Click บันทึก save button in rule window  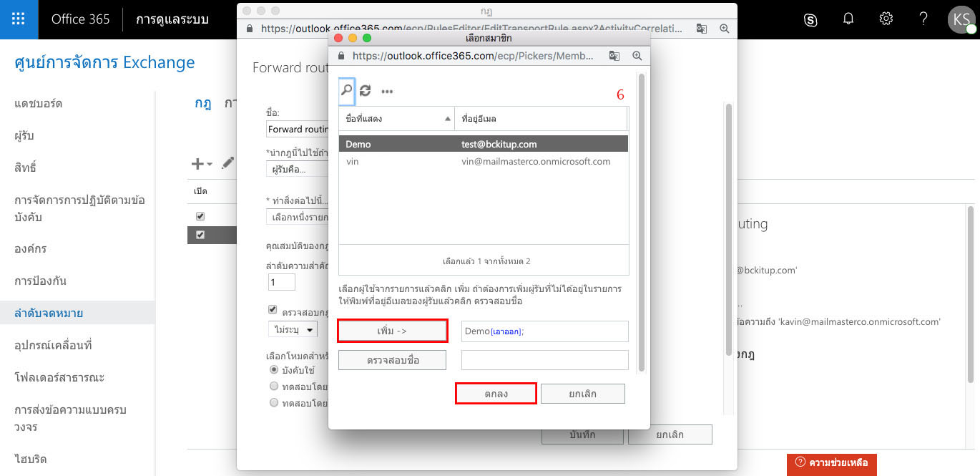[x=583, y=434]
